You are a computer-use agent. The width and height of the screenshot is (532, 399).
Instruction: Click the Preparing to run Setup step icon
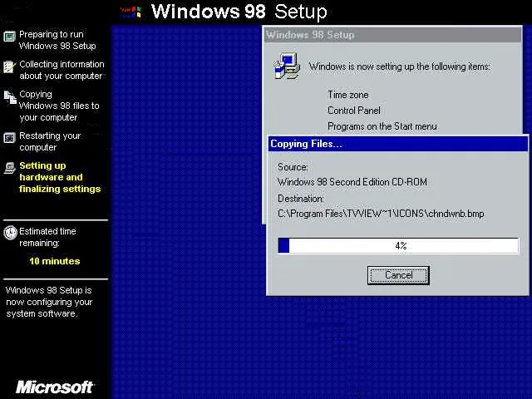(x=9, y=36)
